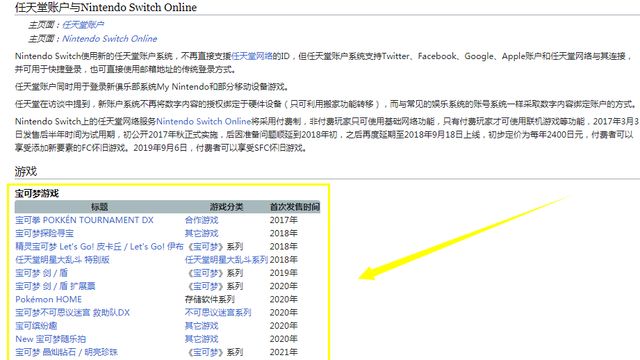The width and height of the screenshot is (640, 360).
Task: Open the Pokémon HOME link
Action: point(49,299)
